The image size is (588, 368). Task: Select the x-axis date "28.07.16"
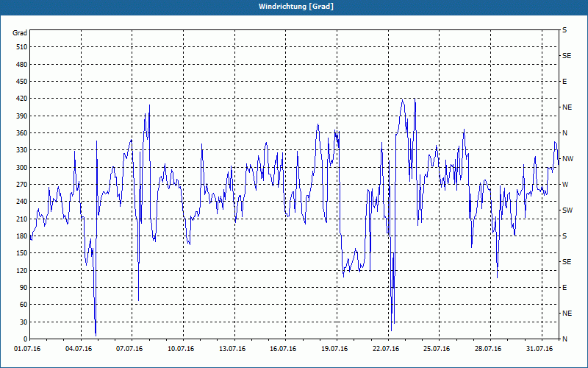(x=488, y=349)
